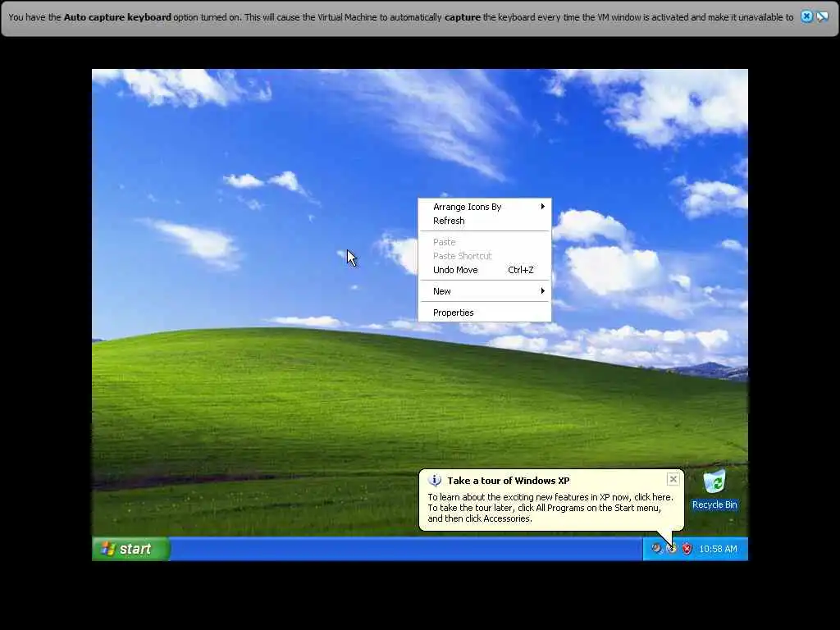The image size is (840, 630).
Task: Close the Take a tour balloon
Action: (673, 479)
